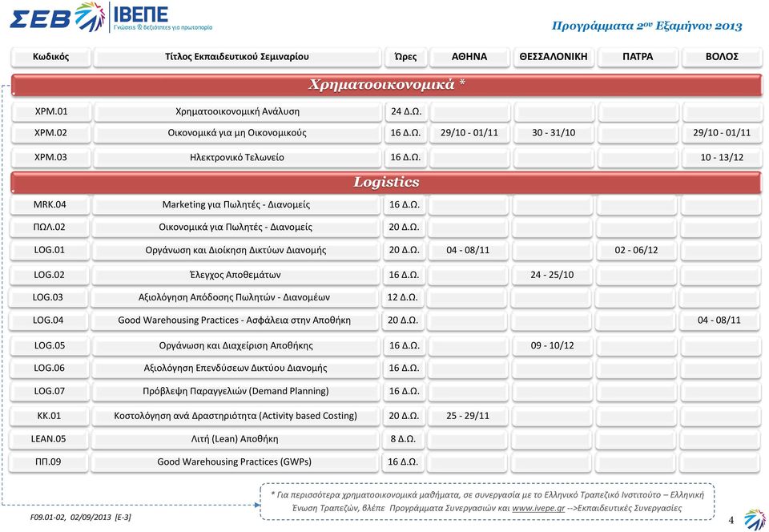Viewport: 769px width, 532px height.
Task: Click the title Marketing για Πωλητές - Διανομείς
Action: pyautogui.click(x=236, y=204)
